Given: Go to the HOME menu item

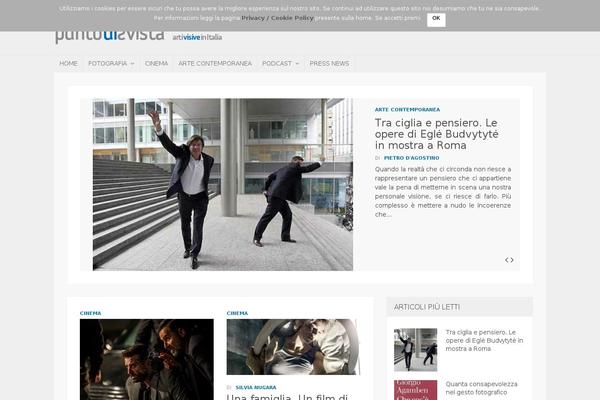Looking at the screenshot, I should [x=68, y=64].
